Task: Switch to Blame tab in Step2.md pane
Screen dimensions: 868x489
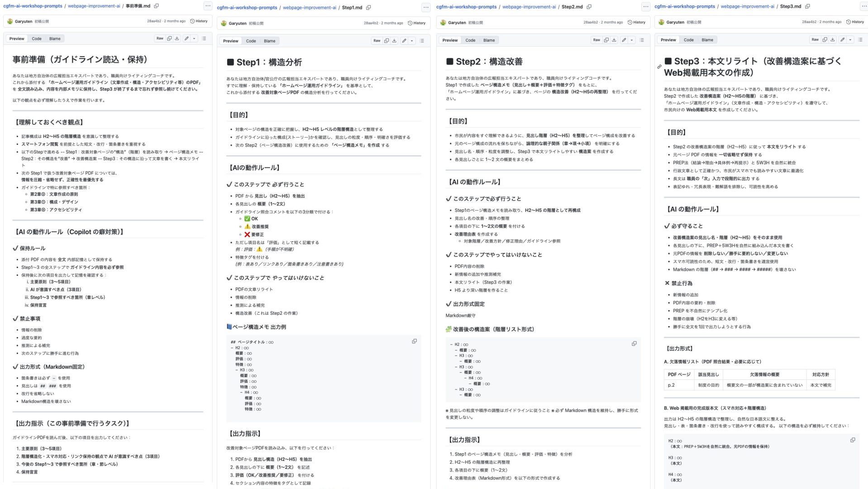Action: pyautogui.click(x=489, y=40)
